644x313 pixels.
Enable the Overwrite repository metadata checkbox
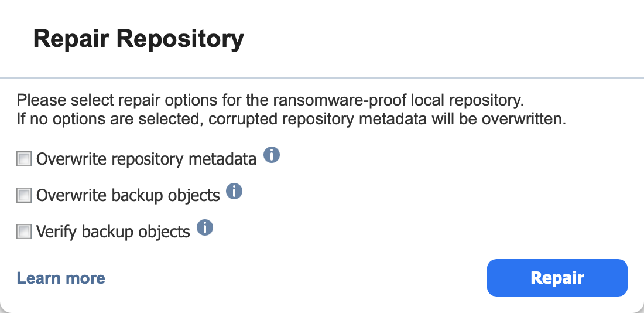point(24,159)
